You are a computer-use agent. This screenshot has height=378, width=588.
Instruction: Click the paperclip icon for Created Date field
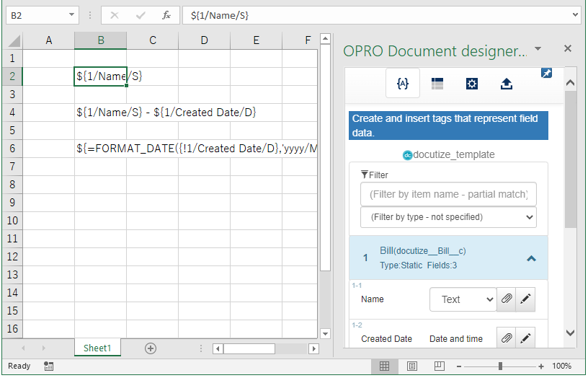pyautogui.click(x=507, y=338)
